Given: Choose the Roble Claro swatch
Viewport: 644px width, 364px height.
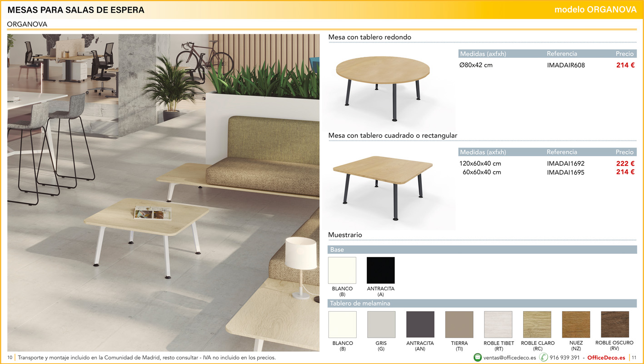Looking at the screenshot, I should pyautogui.click(x=537, y=324).
